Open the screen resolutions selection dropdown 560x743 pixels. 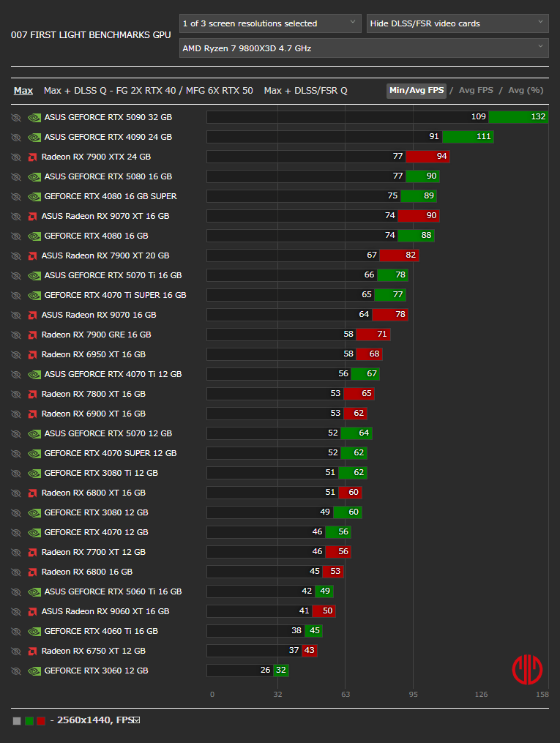(x=270, y=23)
